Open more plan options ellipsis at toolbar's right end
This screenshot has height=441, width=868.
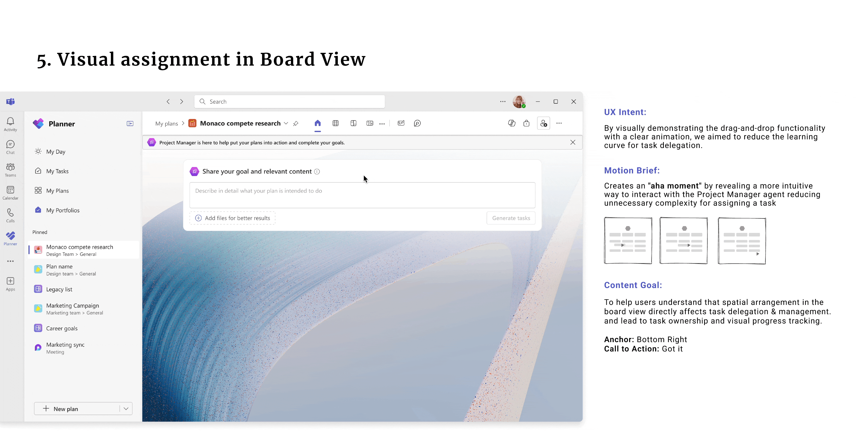pos(559,124)
